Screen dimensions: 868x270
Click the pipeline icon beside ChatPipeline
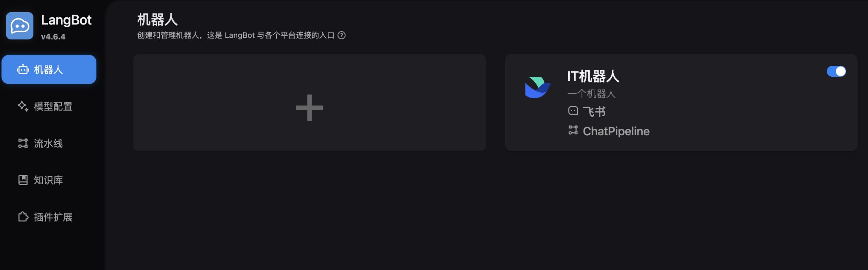click(573, 130)
